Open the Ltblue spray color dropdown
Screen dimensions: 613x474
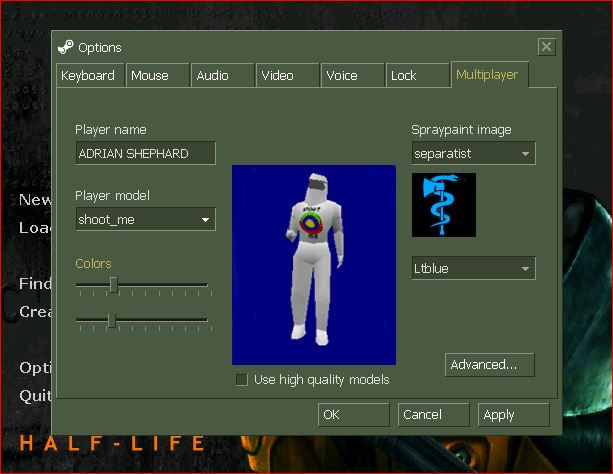(x=473, y=268)
